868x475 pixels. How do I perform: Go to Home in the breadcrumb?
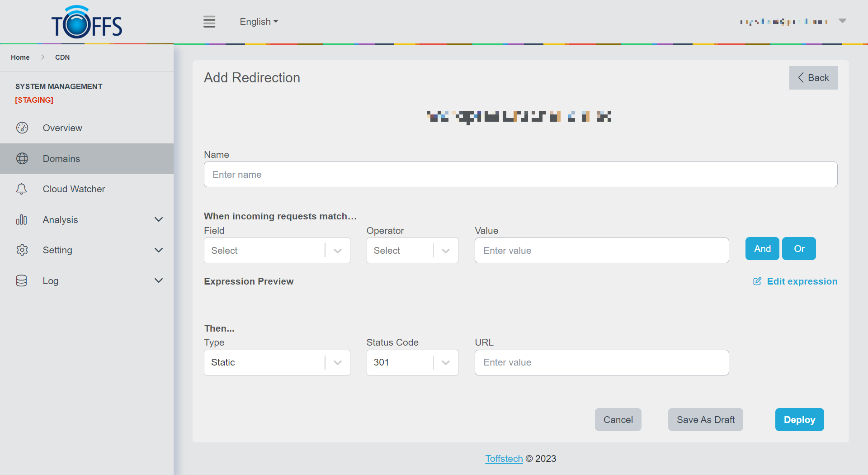(x=20, y=57)
